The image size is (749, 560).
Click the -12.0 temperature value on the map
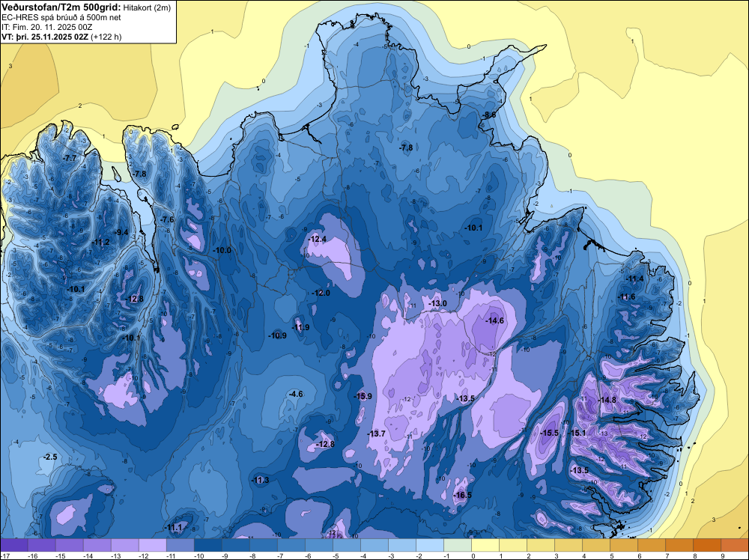[321, 293]
